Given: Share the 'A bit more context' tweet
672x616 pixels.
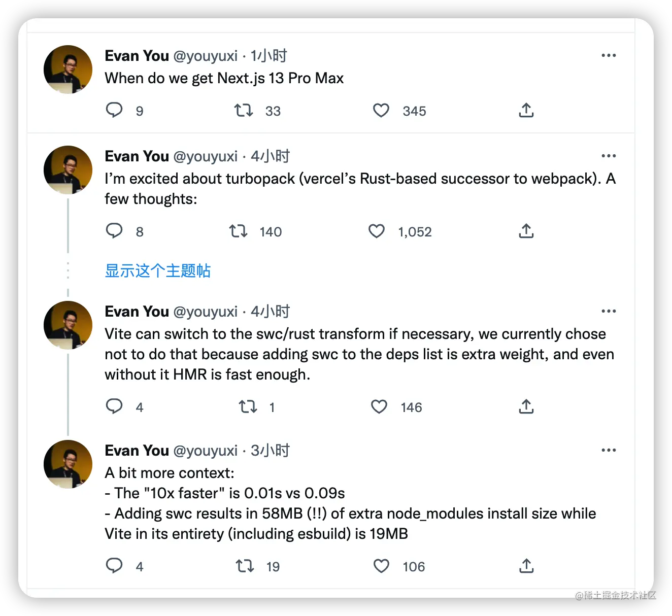Looking at the screenshot, I should [526, 566].
